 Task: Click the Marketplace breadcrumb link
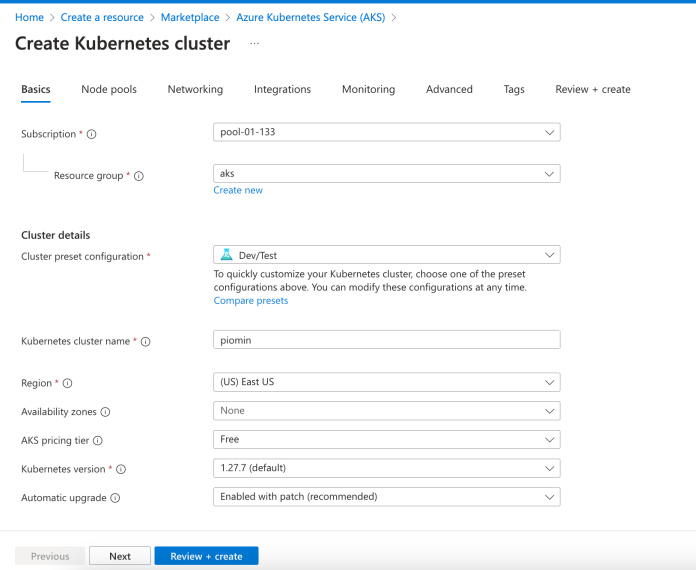coord(190,17)
